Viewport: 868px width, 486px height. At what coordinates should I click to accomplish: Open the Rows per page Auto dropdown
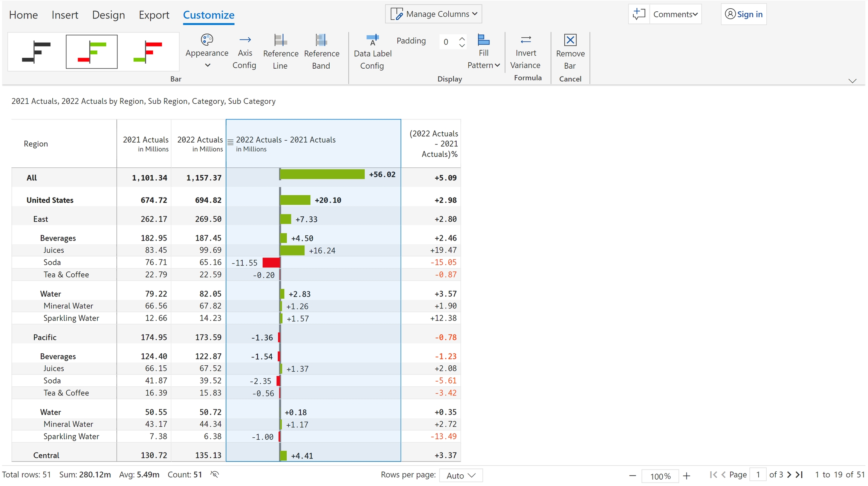[x=461, y=475]
